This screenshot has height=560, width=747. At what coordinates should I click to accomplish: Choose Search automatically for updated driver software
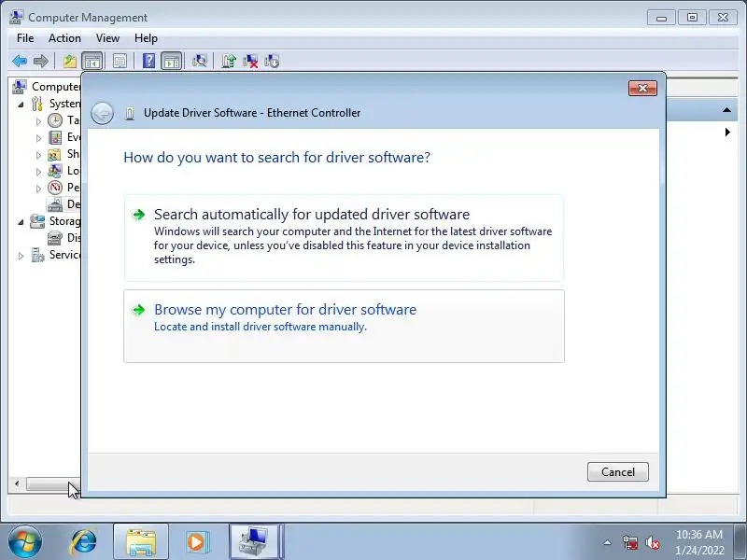pyautogui.click(x=344, y=238)
